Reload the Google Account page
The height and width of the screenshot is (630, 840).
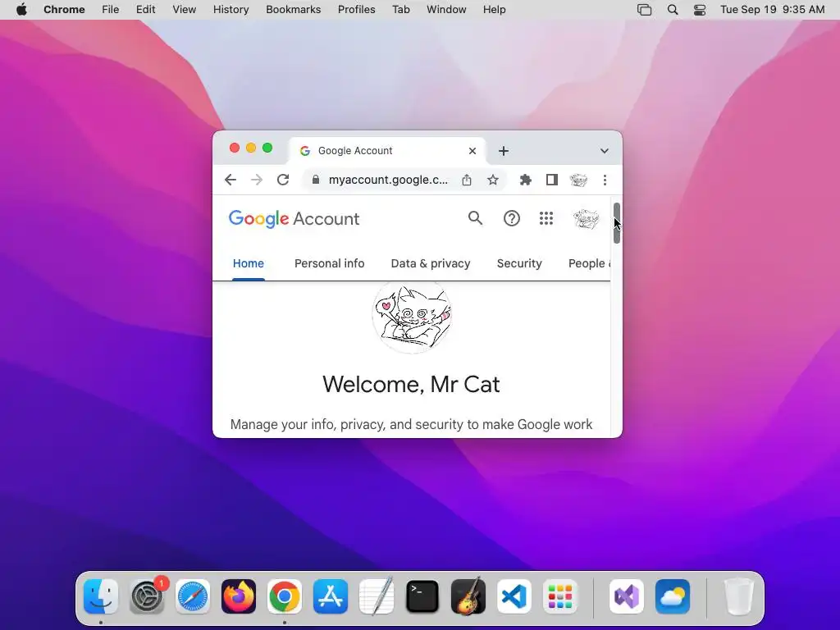283,180
